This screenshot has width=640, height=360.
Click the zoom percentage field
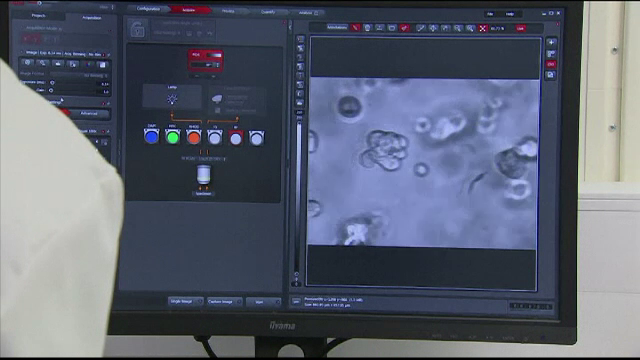point(498,29)
